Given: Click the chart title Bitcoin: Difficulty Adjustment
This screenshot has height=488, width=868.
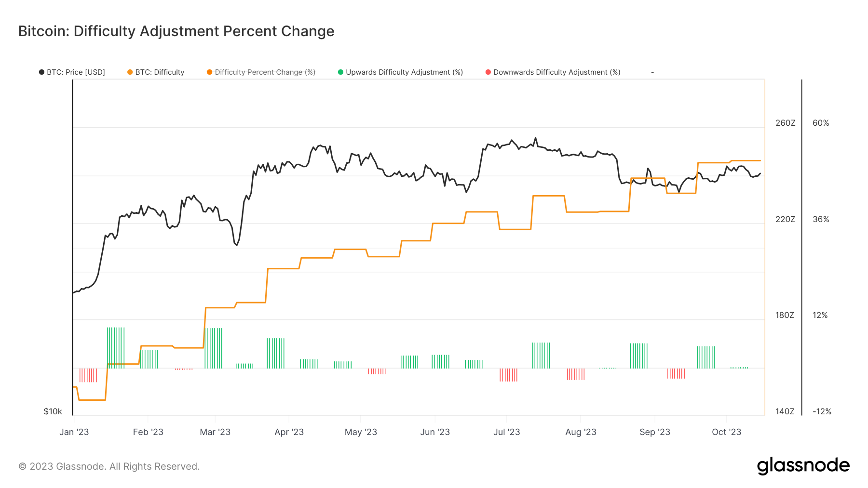Looking at the screenshot, I should (176, 31).
